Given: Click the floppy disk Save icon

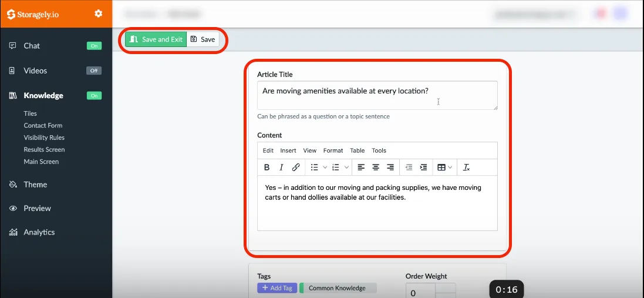Looking at the screenshot, I should (x=194, y=39).
